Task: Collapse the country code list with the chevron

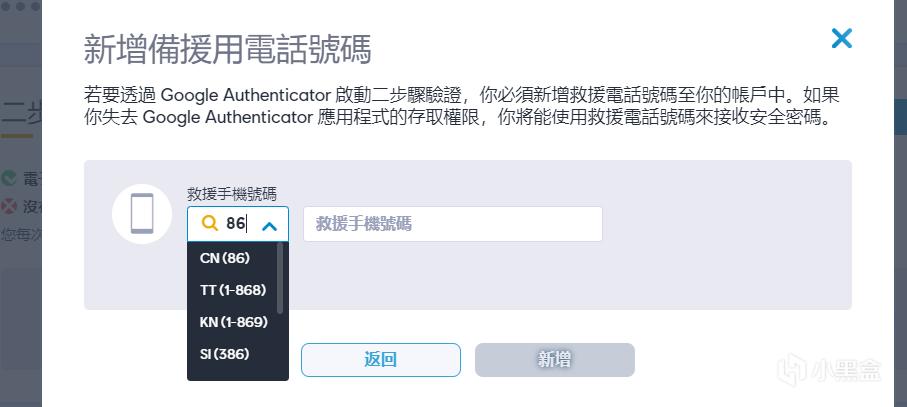Action: 269,225
